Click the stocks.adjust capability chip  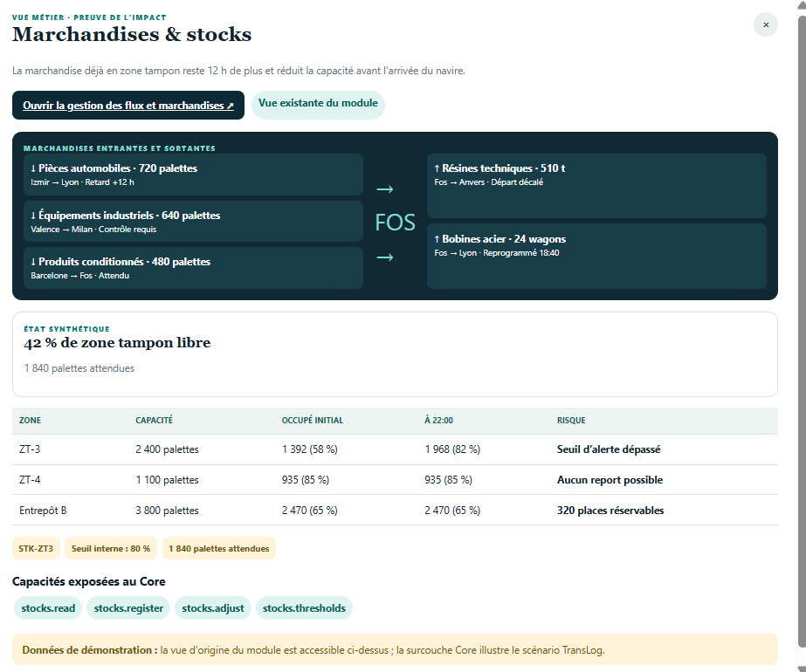pyautogui.click(x=213, y=608)
